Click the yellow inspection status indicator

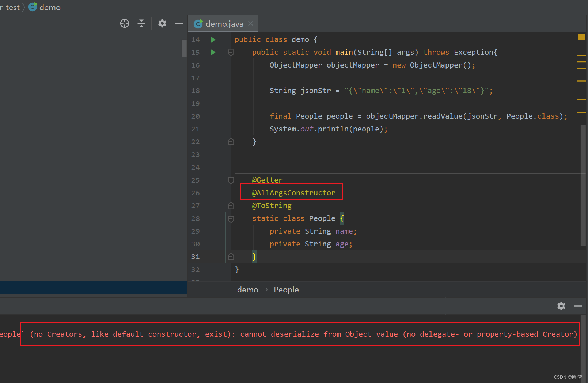pos(582,37)
